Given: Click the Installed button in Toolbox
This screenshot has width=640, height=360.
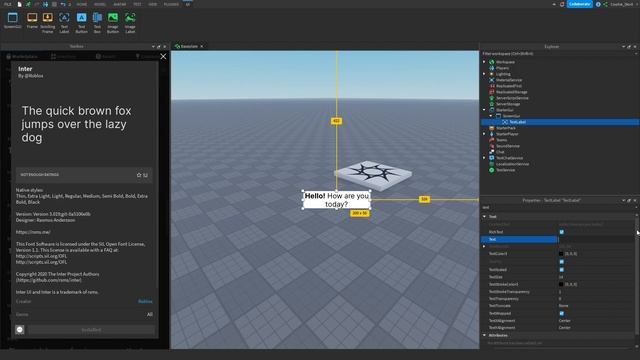Looking at the screenshot, I should click(x=91, y=330).
